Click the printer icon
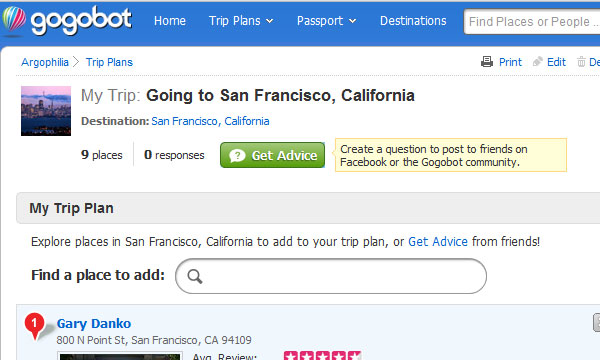The height and width of the screenshot is (360, 600). click(487, 62)
